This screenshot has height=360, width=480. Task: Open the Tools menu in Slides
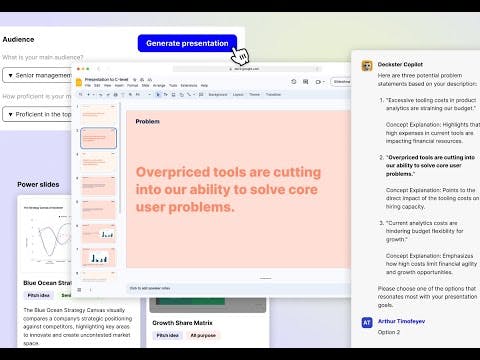[173, 86]
